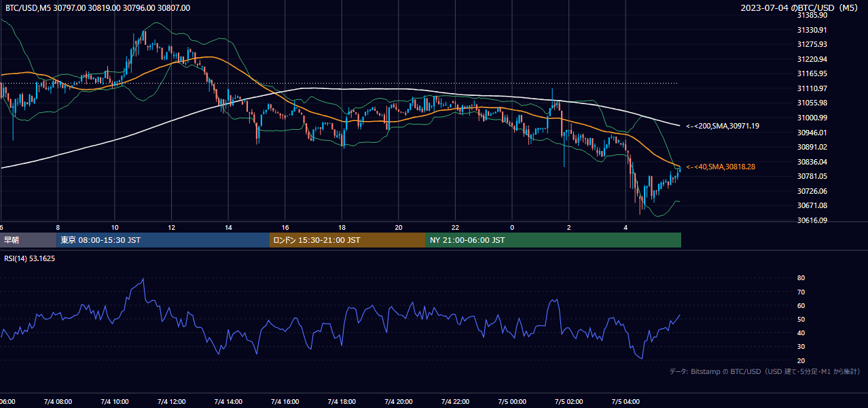Click the 7/4 18:00 time axis label
The image size is (868, 408).
coord(342,402)
